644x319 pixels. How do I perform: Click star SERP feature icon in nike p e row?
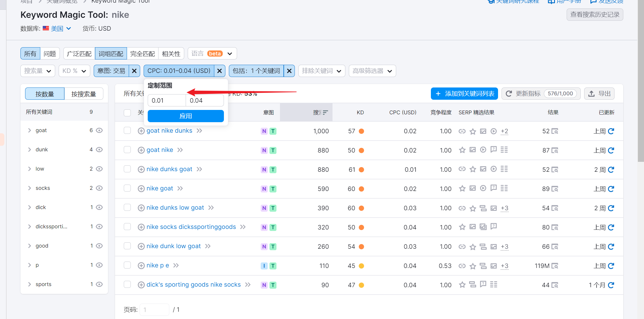[473, 266]
